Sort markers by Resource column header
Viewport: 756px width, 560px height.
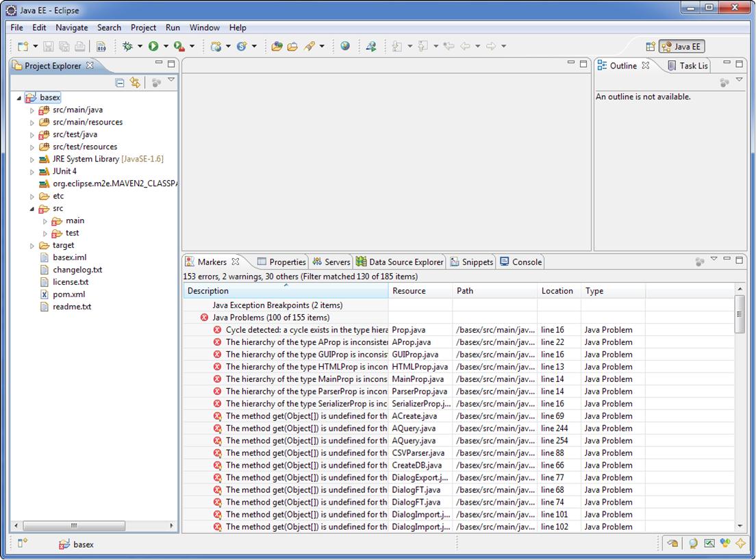pos(420,290)
